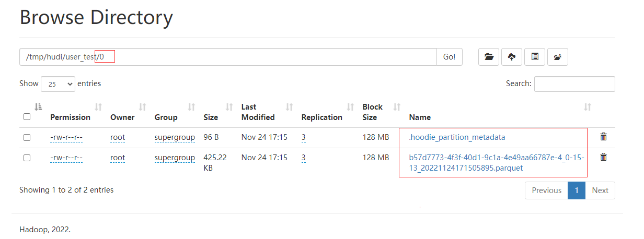Image resolution: width=644 pixels, height=239 pixels.
Task: Click the directory path input field
Action: coord(228,57)
